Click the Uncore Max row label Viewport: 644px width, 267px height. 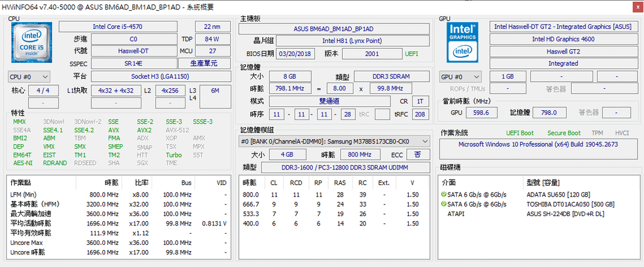coord(26,242)
